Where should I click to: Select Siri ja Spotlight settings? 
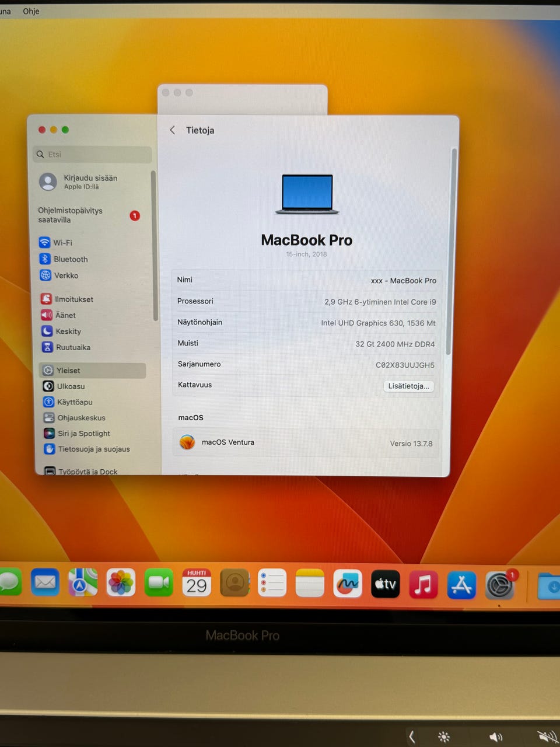(76, 434)
